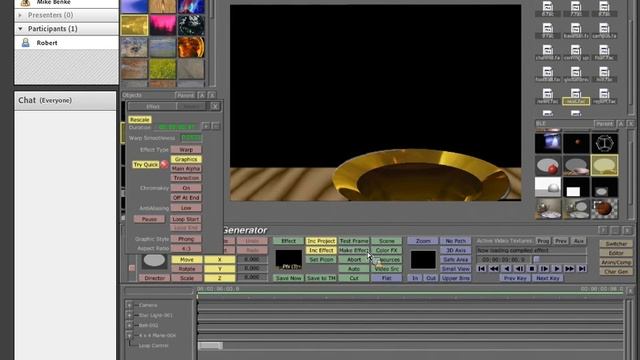
Task: Toggle the Main Alpha option
Action: point(186,169)
